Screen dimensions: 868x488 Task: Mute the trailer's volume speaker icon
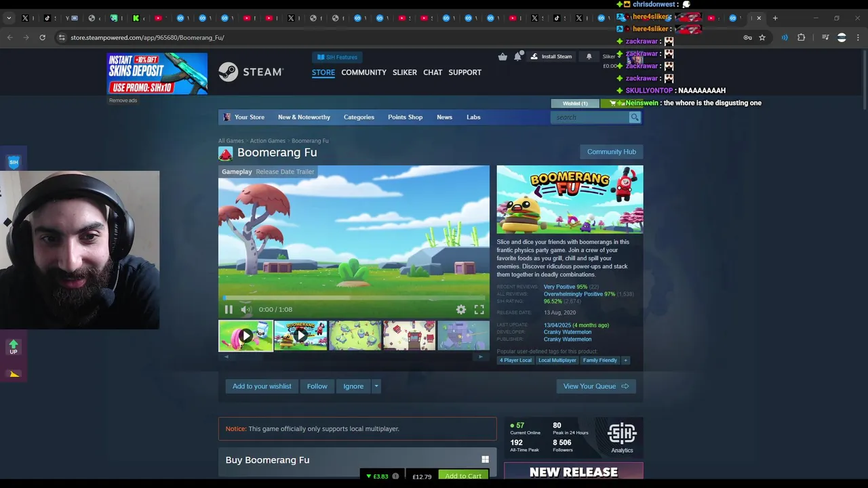pos(245,310)
